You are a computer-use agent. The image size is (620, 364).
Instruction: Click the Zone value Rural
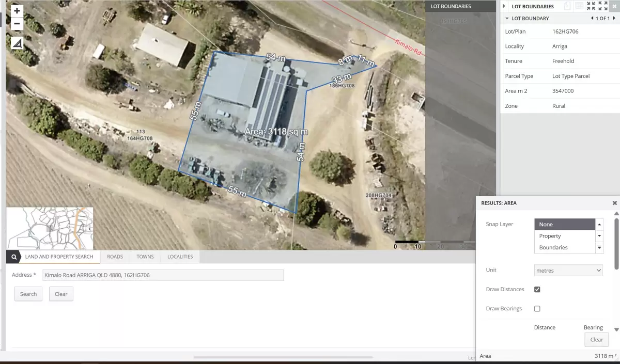559,106
